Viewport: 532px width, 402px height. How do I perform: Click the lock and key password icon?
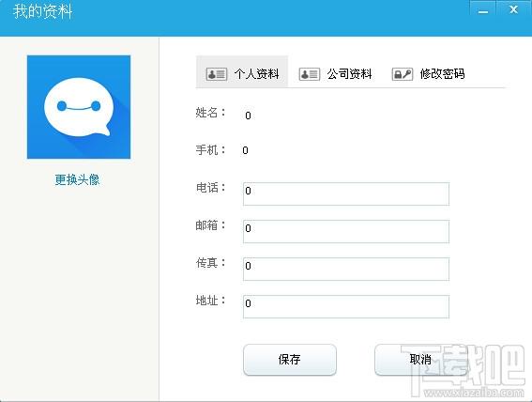(403, 74)
